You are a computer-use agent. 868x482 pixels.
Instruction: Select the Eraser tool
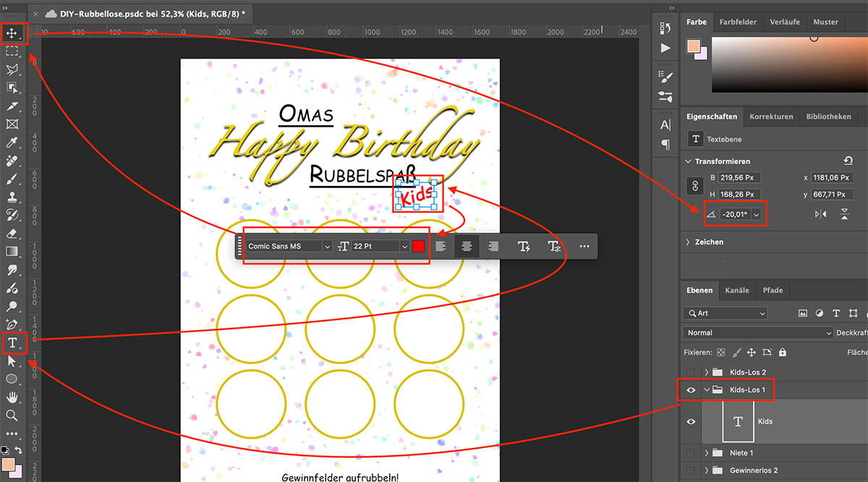[x=12, y=234]
